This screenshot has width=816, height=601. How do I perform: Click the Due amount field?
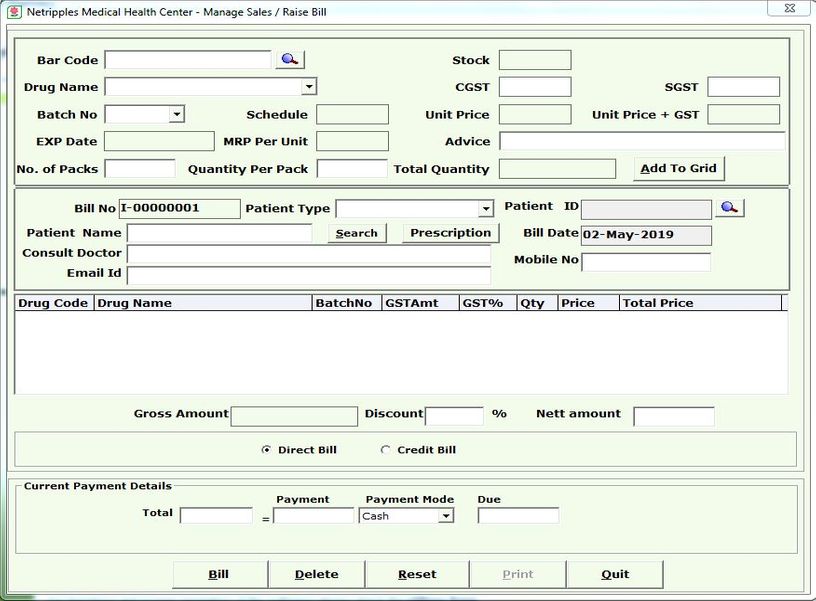point(518,516)
